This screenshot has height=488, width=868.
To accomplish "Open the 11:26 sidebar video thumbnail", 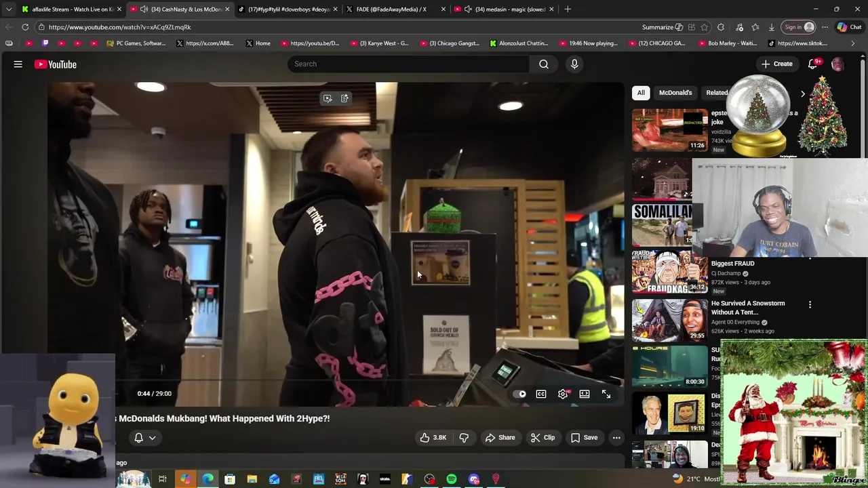I will coord(670,130).
